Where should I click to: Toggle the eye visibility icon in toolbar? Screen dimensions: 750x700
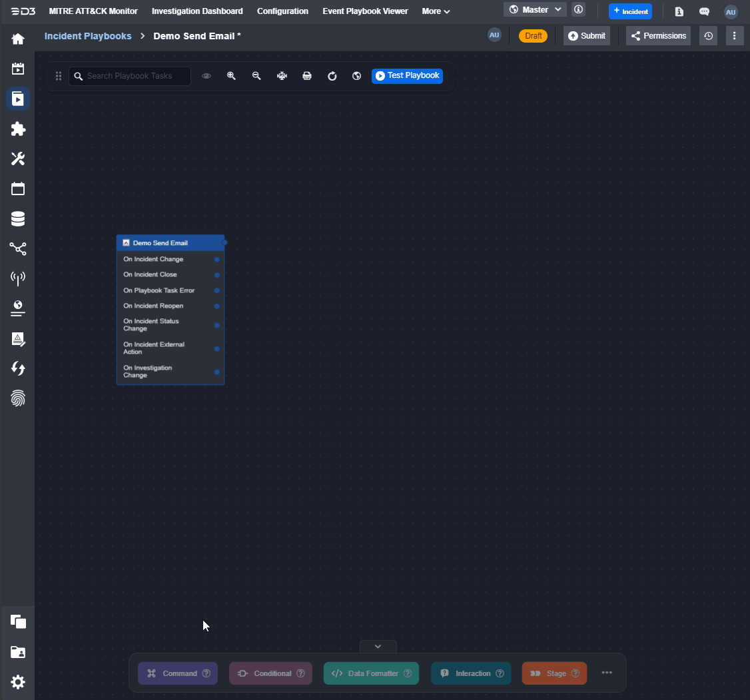pyautogui.click(x=206, y=76)
